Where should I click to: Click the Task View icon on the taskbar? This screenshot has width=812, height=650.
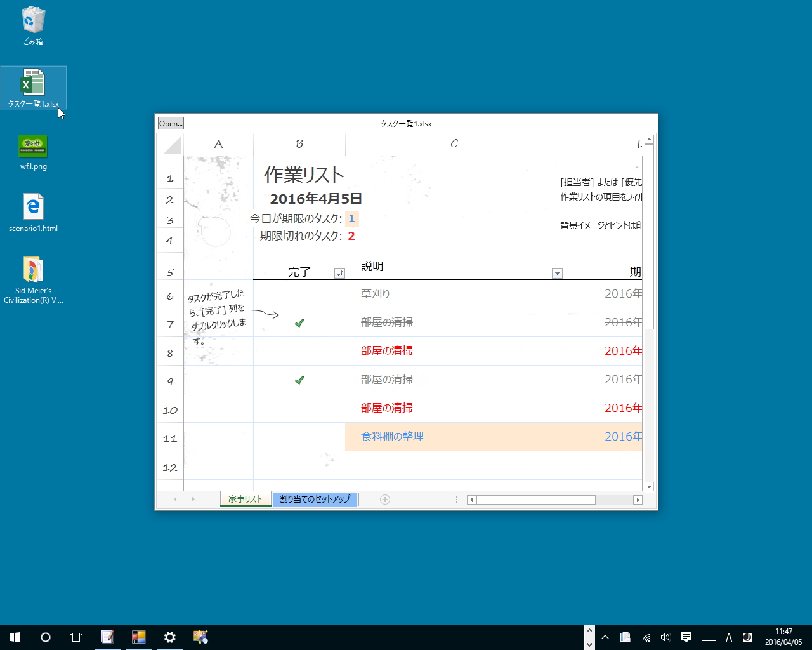click(76, 637)
